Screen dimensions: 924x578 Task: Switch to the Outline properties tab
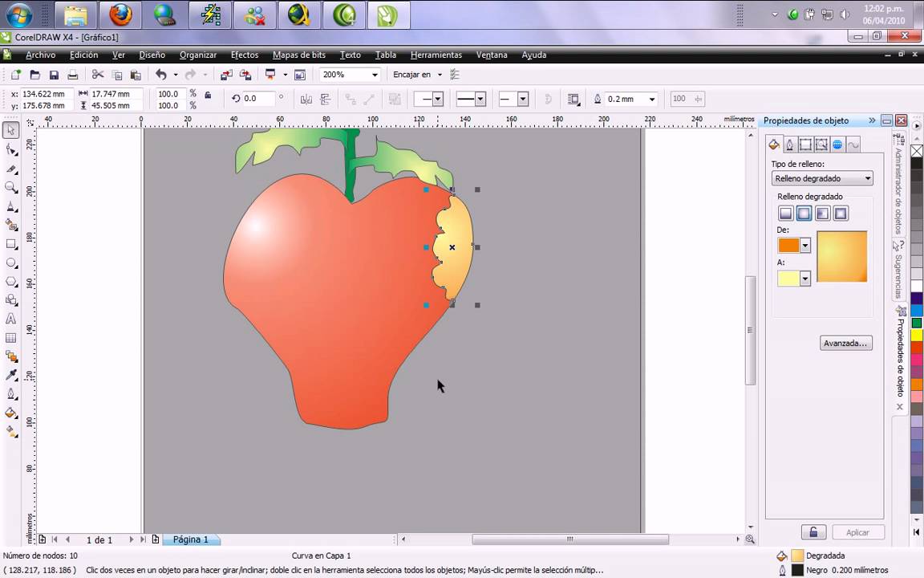pyautogui.click(x=789, y=144)
